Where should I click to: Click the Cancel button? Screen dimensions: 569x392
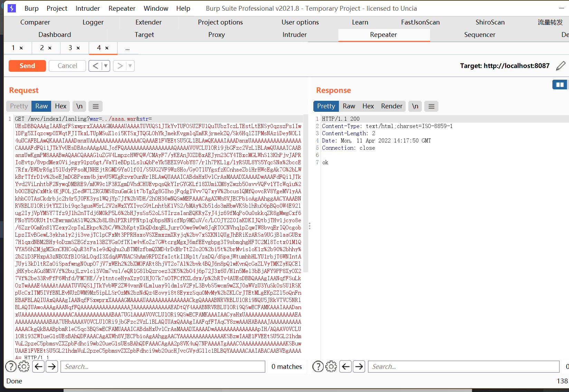pyautogui.click(x=67, y=66)
